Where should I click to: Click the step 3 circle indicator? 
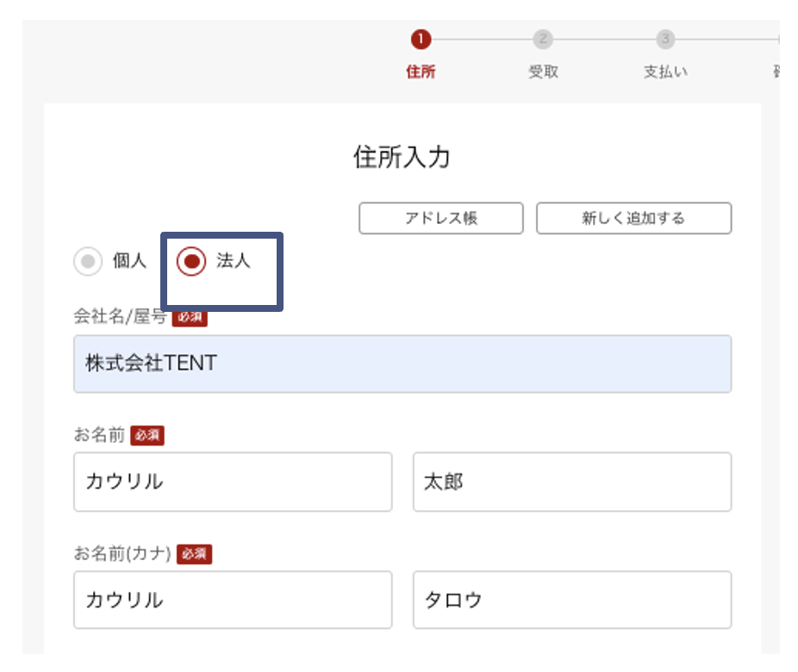665,40
